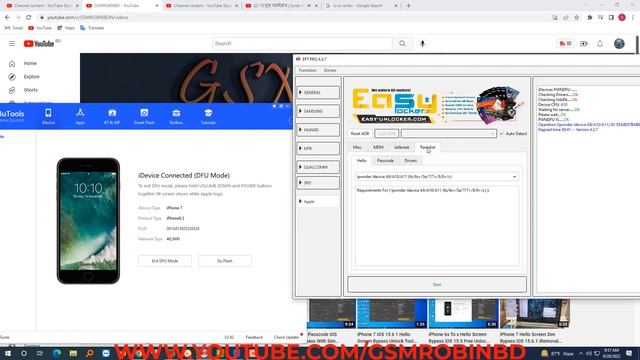
Task: Expand the QUALCOMM category in EFT Pro
Action: [318, 167]
